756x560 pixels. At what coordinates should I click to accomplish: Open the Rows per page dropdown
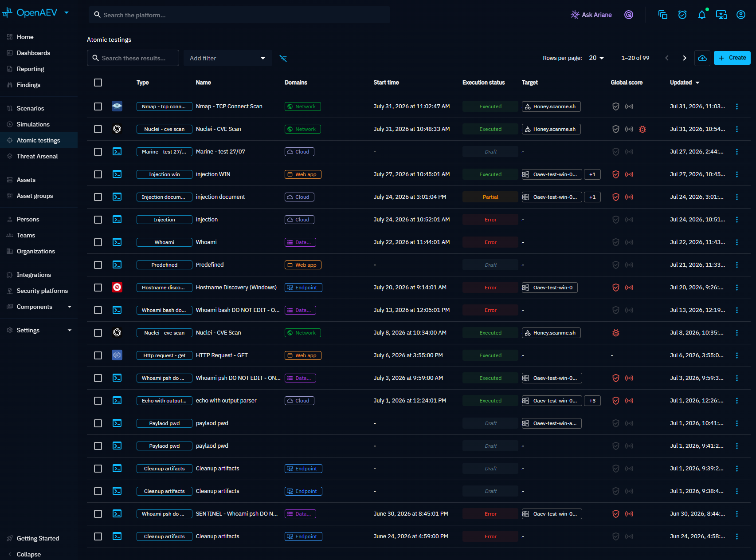click(x=596, y=58)
